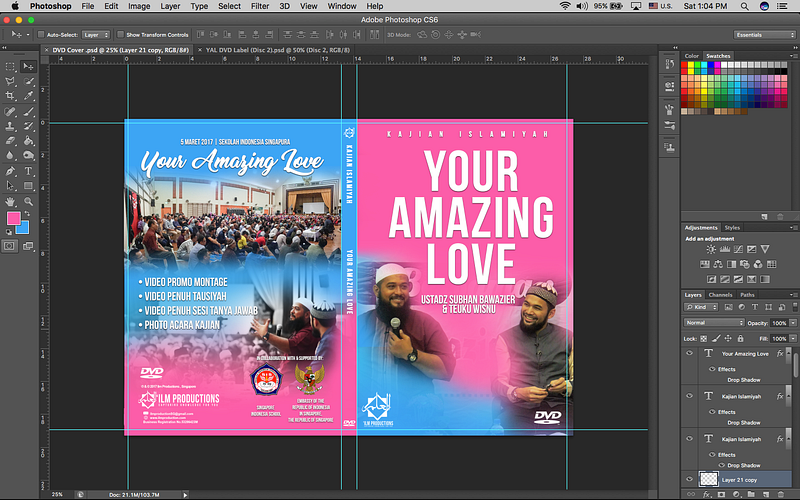Add a Levels adjustment
Screen dimensions: 800x500
pos(724,249)
